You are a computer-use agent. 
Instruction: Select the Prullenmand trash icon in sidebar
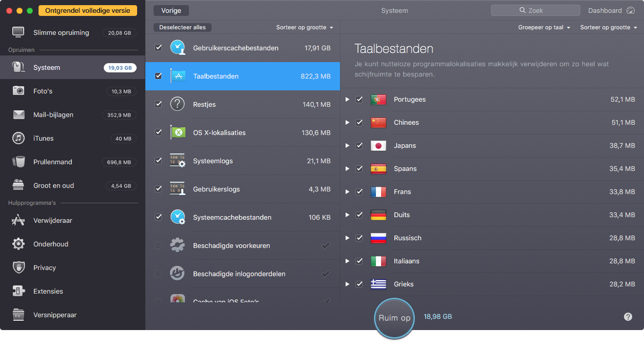19,162
